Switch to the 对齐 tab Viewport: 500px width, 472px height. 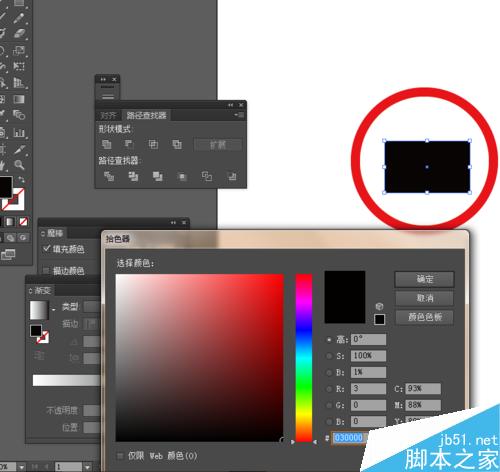(x=109, y=115)
